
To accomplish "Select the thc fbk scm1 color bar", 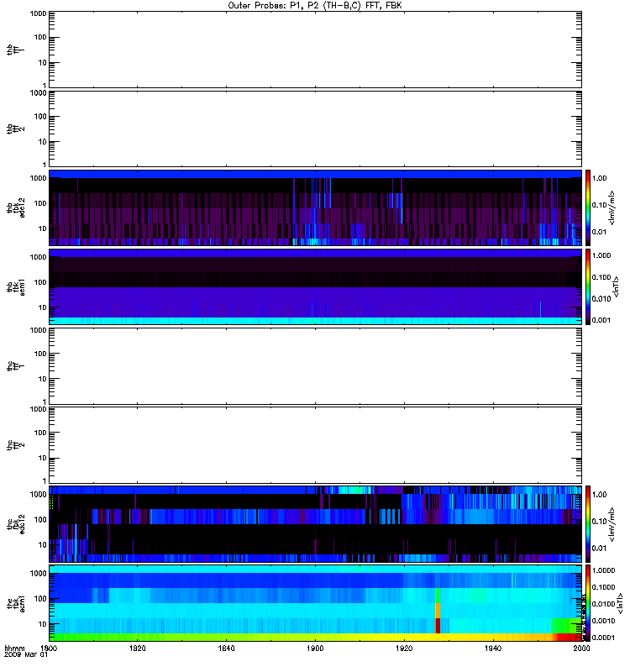I will [588, 603].
